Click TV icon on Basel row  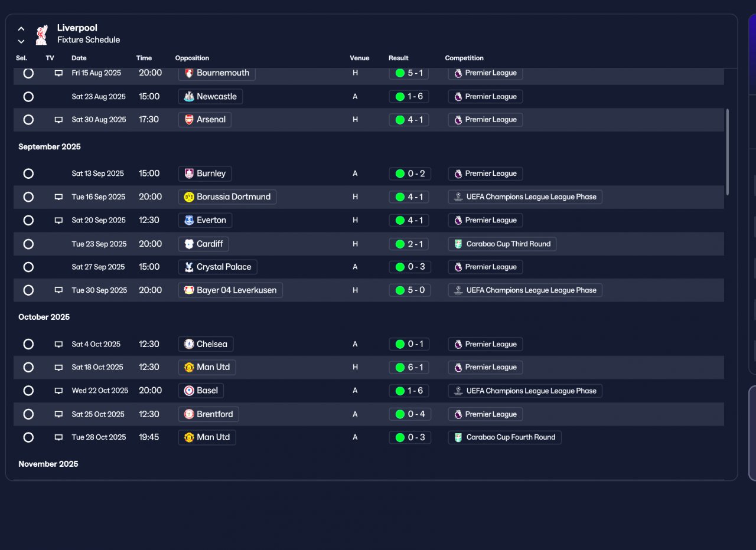[x=58, y=391]
